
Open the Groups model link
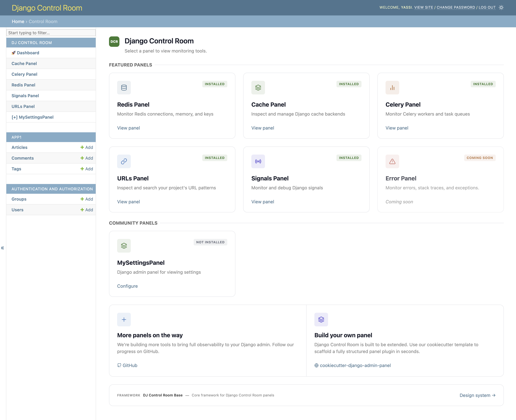[x=19, y=199]
